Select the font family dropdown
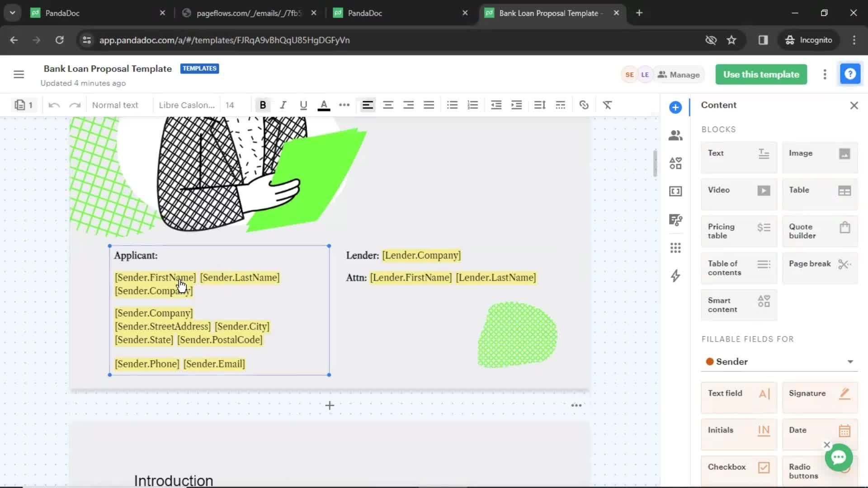This screenshot has height=488, width=868. click(187, 105)
